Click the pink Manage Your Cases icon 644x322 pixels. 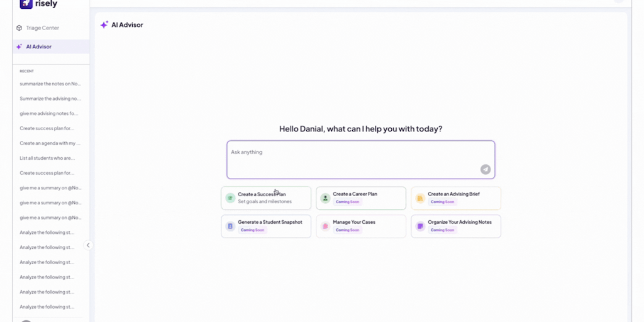click(325, 226)
